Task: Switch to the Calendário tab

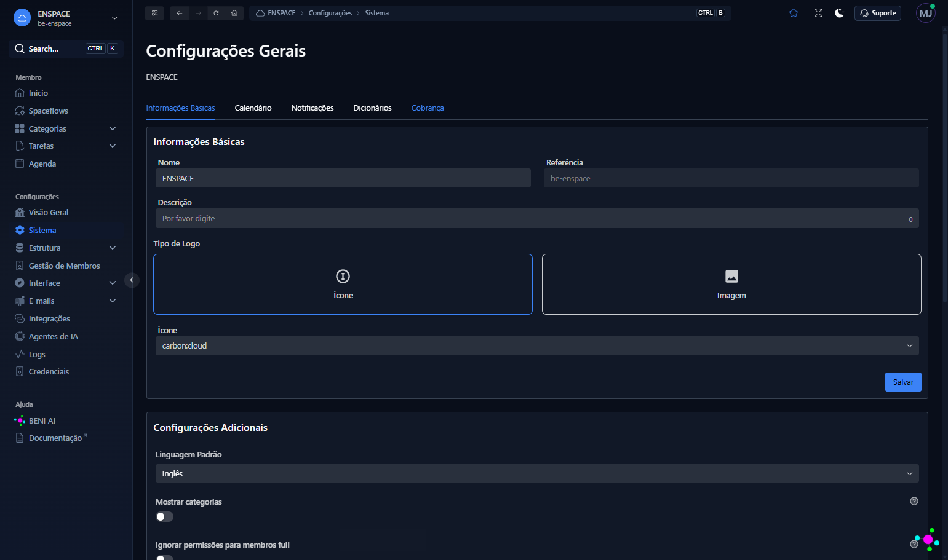Action: (253, 108)
